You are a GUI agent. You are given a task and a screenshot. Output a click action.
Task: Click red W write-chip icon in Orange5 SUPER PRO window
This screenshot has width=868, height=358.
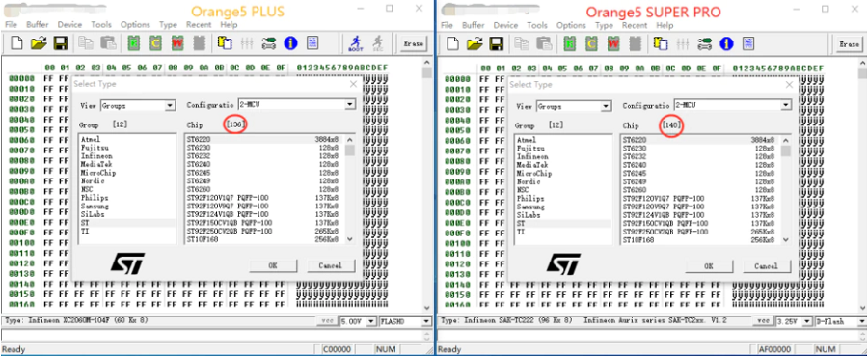[612, 43]
